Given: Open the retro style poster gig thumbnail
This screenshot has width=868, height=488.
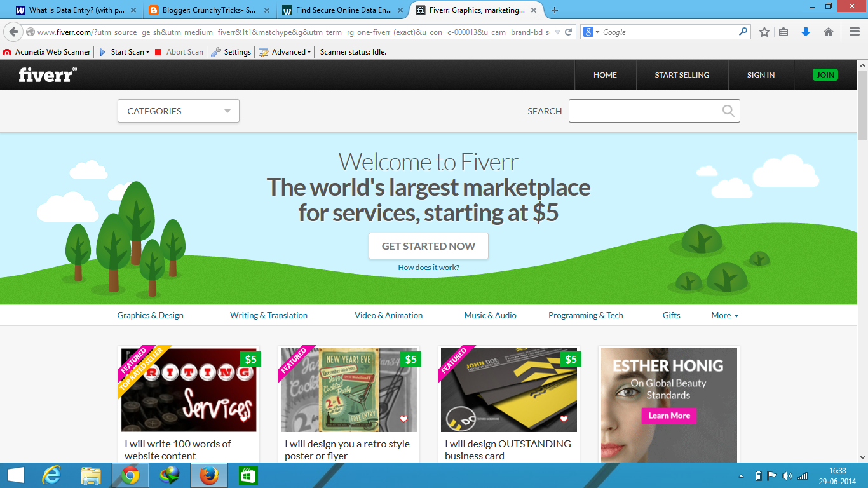Looking at the screenshot, I should click(x=349, y=390).
